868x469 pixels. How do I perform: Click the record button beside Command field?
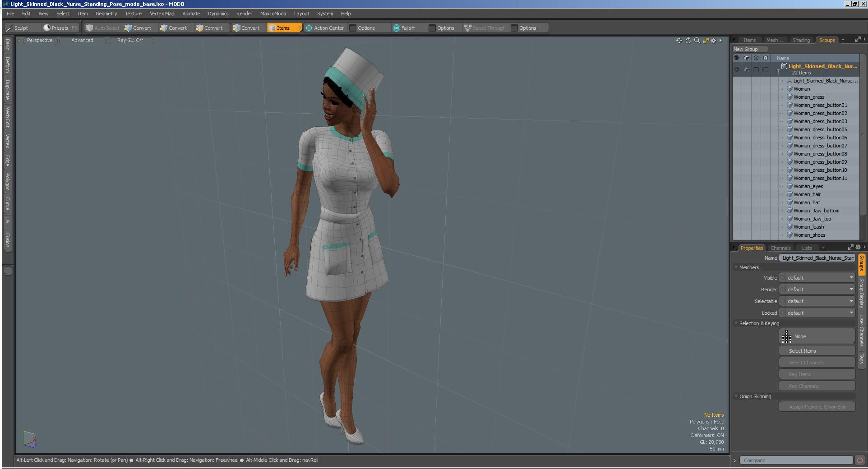(860, 460)
